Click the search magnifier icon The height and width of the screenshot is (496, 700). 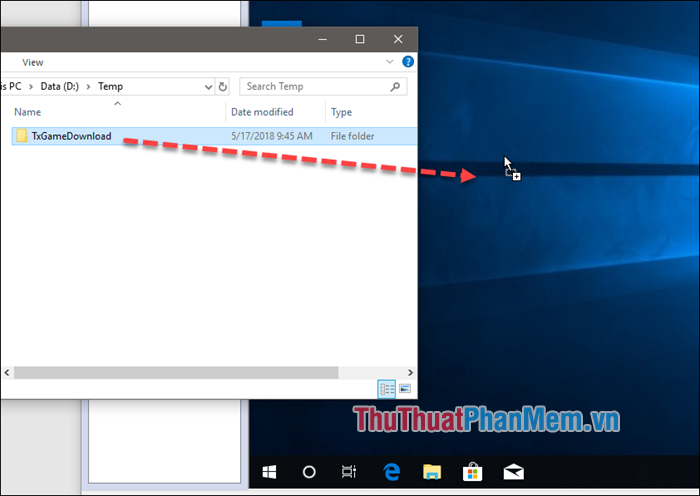(395, 87)
